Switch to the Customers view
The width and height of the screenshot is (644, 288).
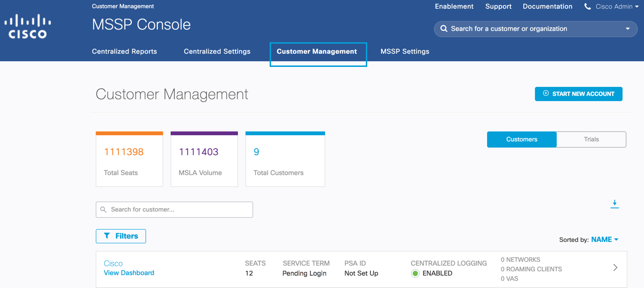[522, 139]
